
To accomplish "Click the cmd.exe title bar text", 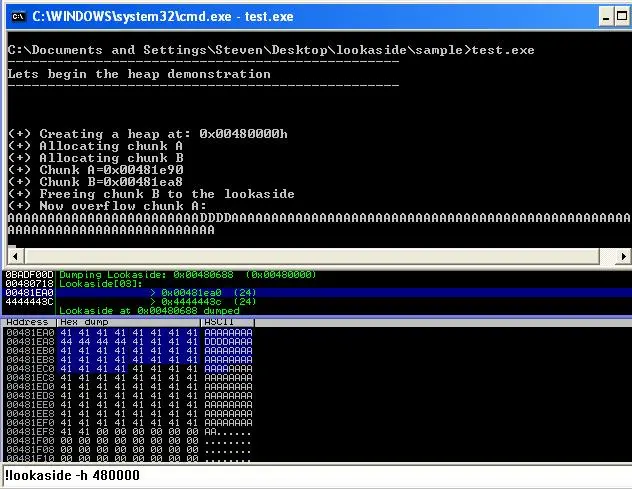I will 163,17.
